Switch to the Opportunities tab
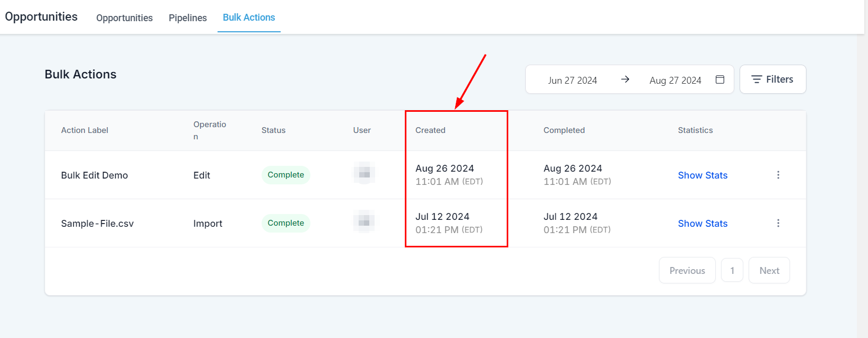Image resolution: width=868 pixels, height=338 pixels. click(124, 18)
